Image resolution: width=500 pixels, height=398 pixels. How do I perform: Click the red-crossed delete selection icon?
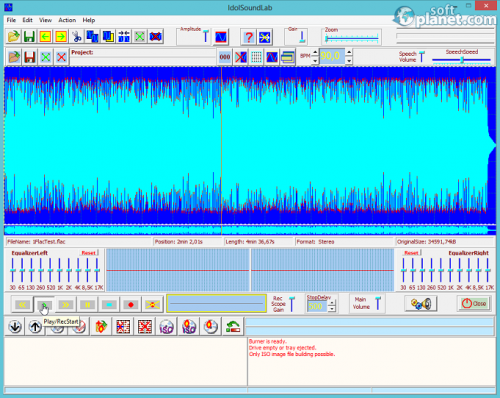click(x=155, y=36)
